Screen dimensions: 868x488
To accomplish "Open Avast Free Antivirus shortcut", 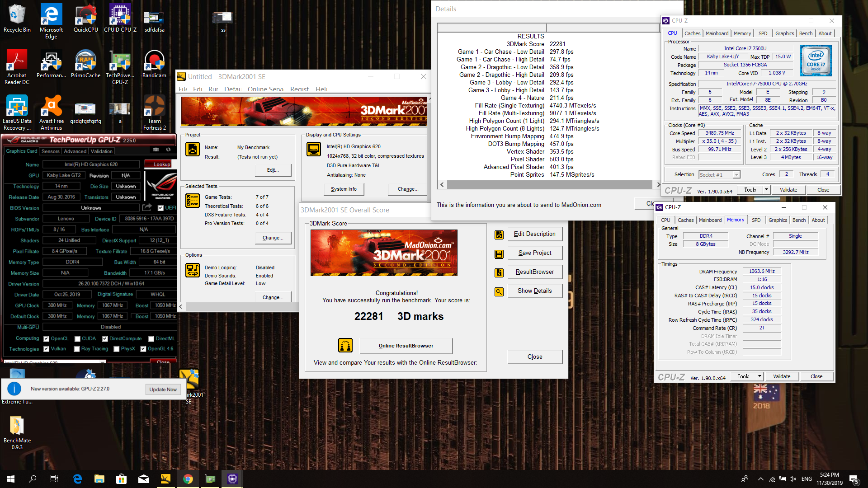I will tap(51, 113).
